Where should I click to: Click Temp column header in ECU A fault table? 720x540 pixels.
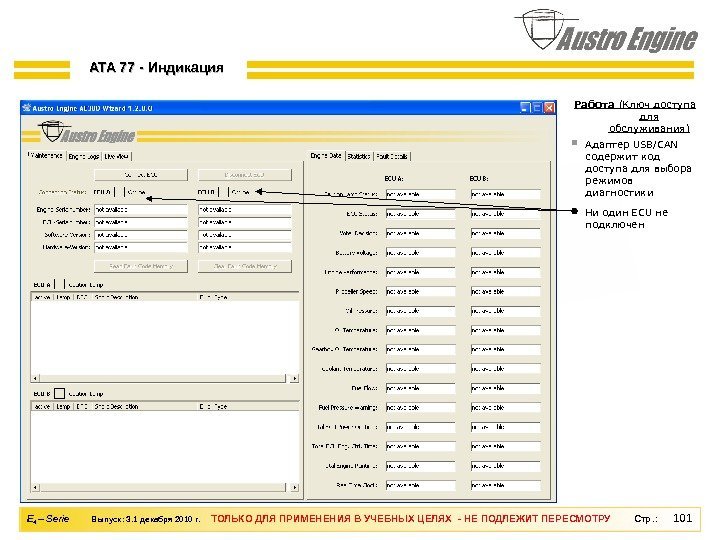tap(63, 297)
